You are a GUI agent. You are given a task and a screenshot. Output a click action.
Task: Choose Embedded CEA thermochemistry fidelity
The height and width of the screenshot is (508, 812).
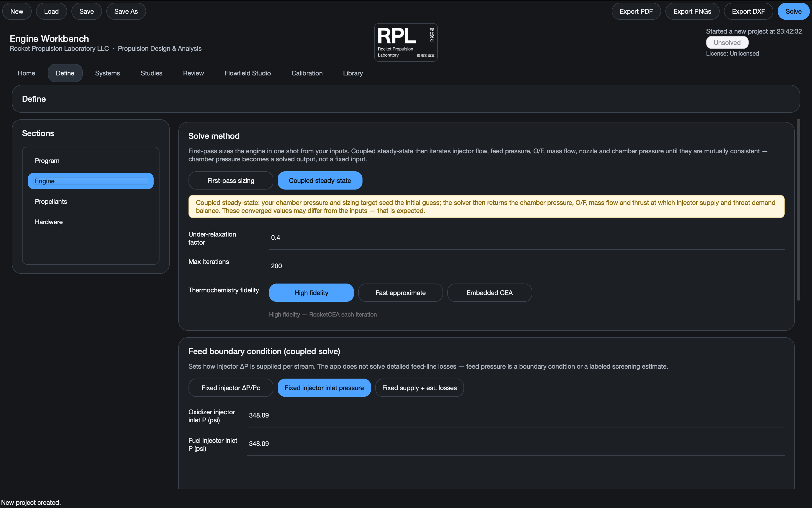pyautogui.click(x=490, y=293)
